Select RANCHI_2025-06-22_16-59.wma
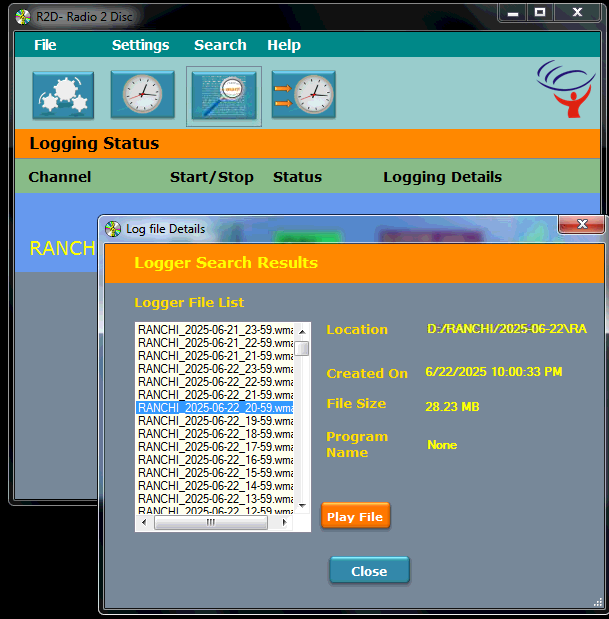 click(x=215, y=460)
